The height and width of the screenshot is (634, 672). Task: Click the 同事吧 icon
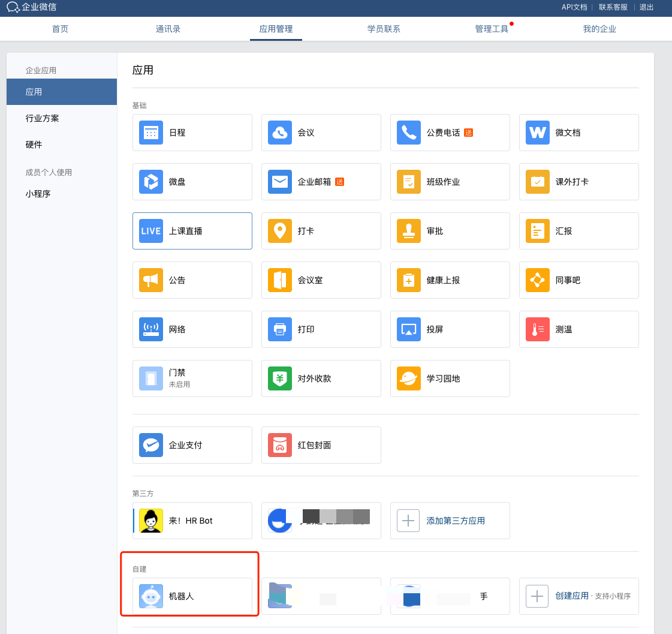point(538,280)
